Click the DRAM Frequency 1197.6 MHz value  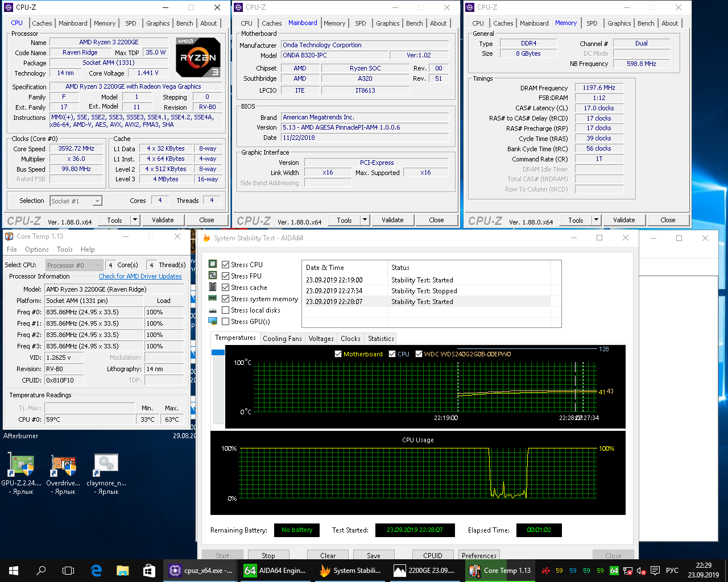tap(599, 88)
